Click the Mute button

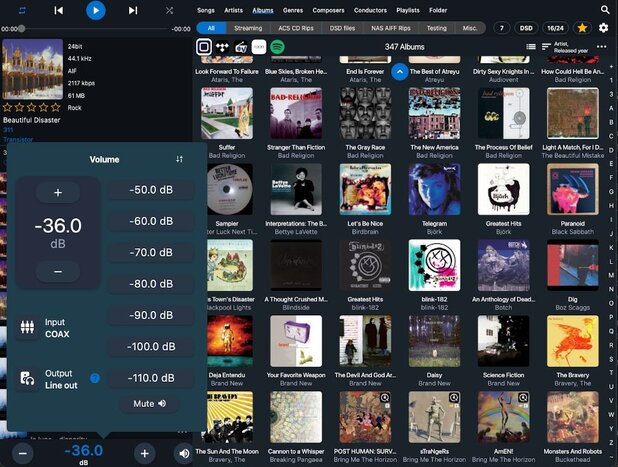150,404
